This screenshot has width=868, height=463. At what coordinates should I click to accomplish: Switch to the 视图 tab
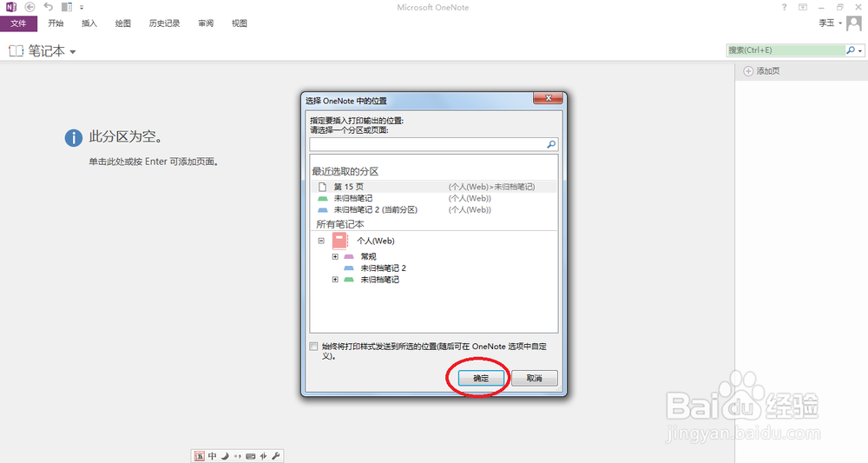pyautogui.click(x=240, y=23)
